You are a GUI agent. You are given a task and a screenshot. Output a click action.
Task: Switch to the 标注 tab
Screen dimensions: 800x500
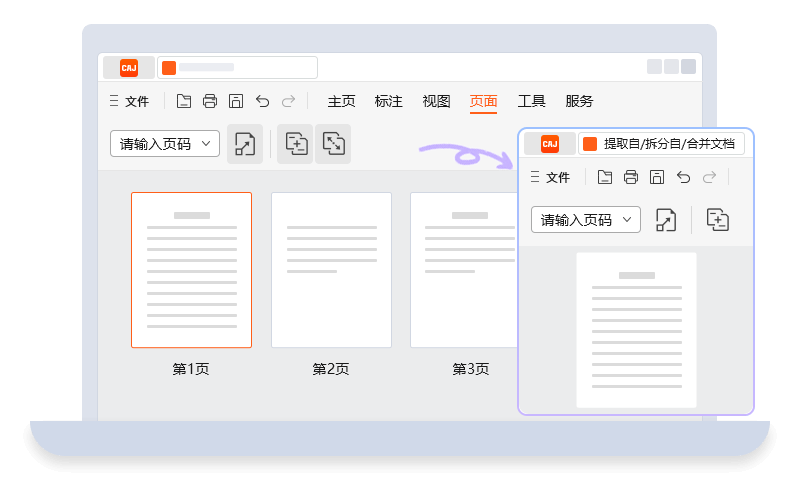[388, 101]
